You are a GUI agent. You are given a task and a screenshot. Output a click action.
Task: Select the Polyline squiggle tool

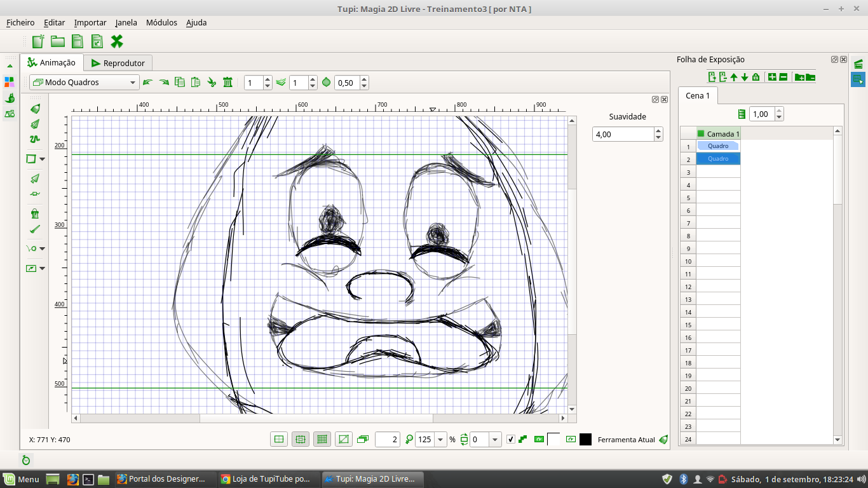(36, 139)
